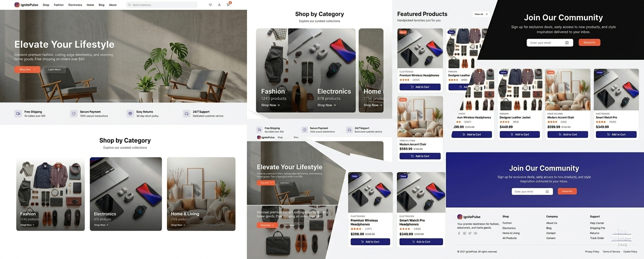Click the IgnitePulse logo in the footer
644x259 pixels.
(x=469, y=217)
